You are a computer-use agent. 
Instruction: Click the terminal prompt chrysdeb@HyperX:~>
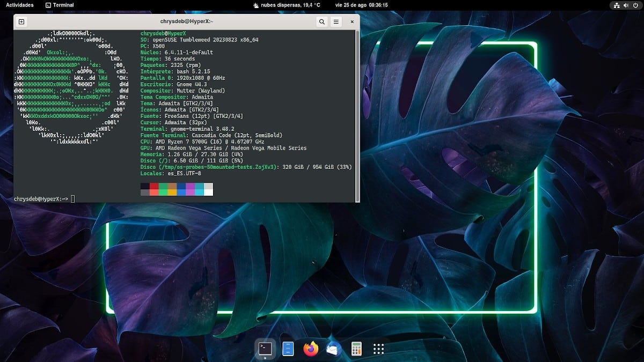41,199
